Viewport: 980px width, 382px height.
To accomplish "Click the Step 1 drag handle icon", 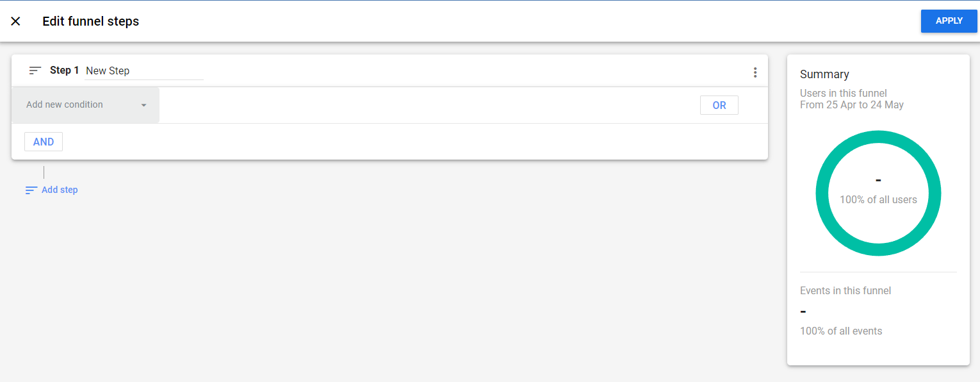I will pos(35,71).
